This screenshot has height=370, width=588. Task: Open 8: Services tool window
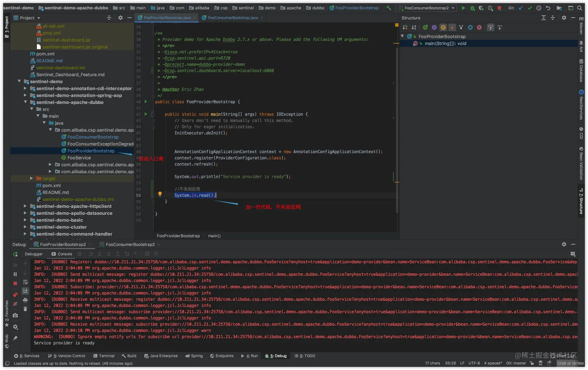tap(27, 356)
